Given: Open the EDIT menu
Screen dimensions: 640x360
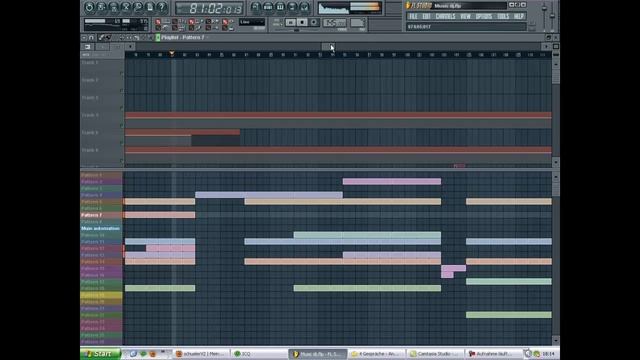Looking at the screenshot, I should (427, 16).
